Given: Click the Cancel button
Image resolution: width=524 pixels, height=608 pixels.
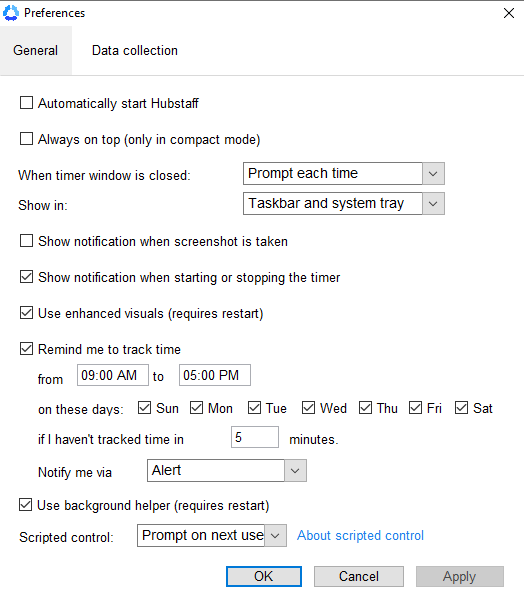Looking at the screenshot, I should (x=359, y=576).
